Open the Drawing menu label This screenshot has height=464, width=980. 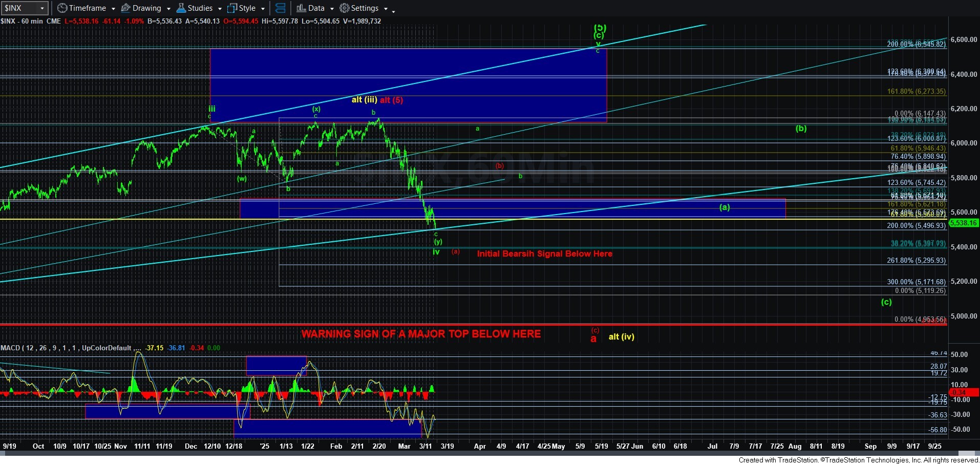147,8
